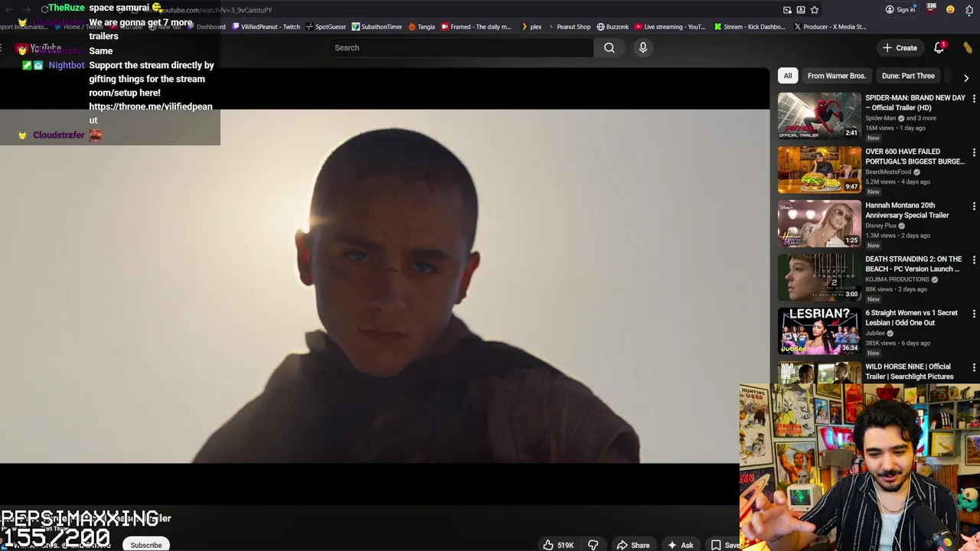Open SubathonTimer bookmark

pos(377,27)
